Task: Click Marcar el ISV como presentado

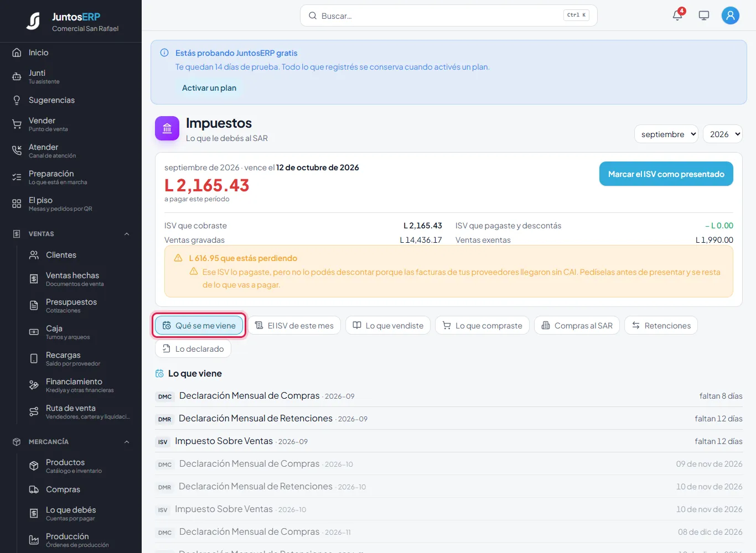Action: pos(666,174)
